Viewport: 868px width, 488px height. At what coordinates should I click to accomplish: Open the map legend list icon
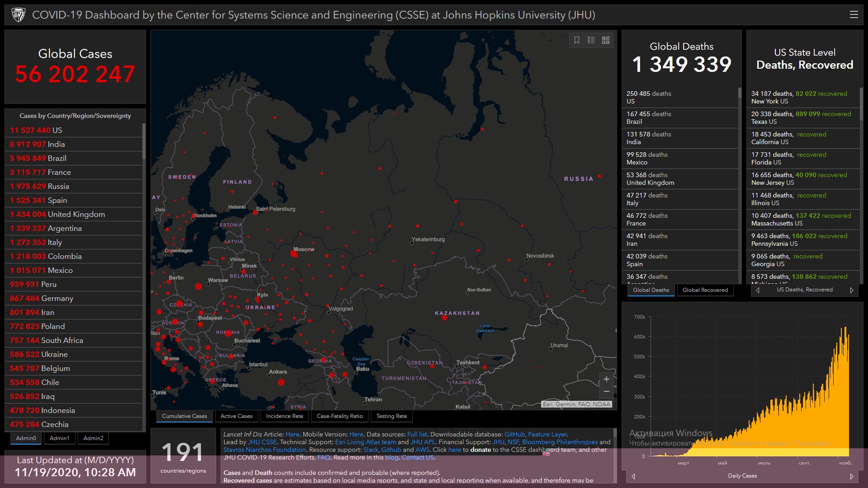[591, 40]
